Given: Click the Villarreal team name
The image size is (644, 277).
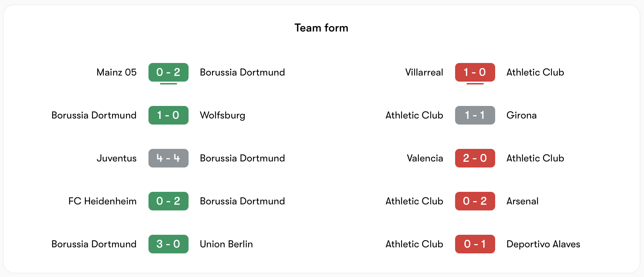Looking at the screenshot, I should (424, 72).
